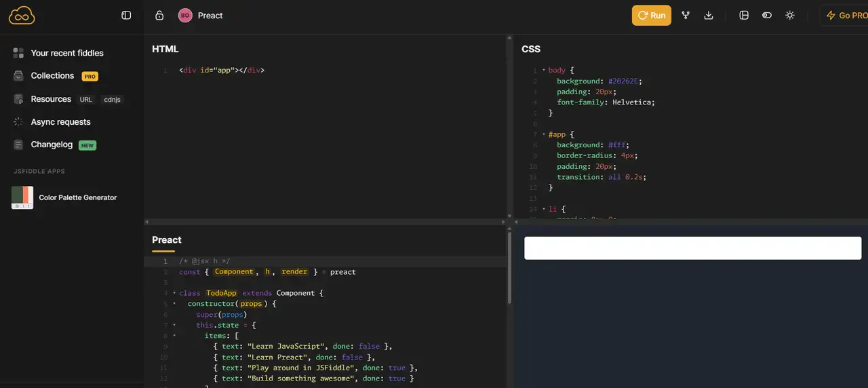The image size is (868, 388).
Task: Click the HTML panel scrollbar left arrow
Action: pos(147,222)
